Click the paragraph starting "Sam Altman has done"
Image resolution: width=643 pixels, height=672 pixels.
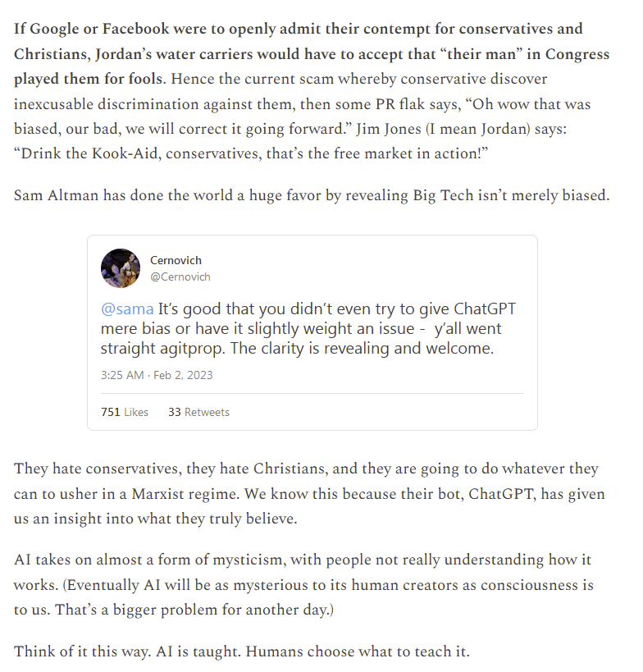pos(312,197)
